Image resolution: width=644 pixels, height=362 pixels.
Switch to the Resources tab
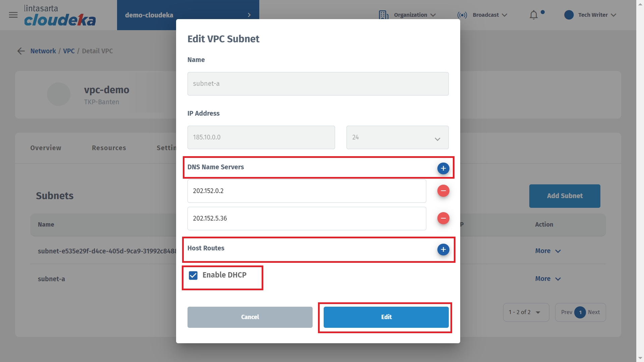[x=109, y=148]
